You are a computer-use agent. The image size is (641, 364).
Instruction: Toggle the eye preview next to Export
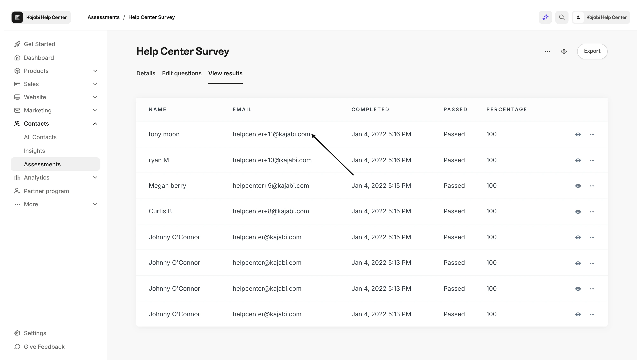tap(564, 51)
